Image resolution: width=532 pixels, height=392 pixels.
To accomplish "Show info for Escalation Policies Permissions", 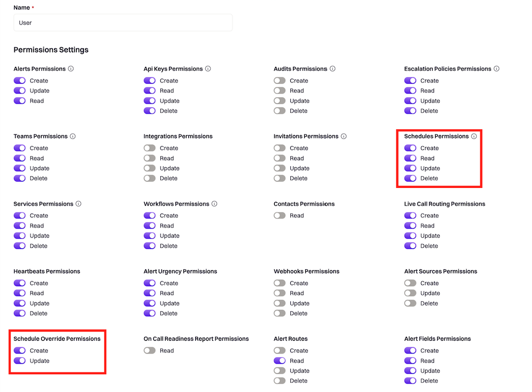I will (x=496, y=69).
